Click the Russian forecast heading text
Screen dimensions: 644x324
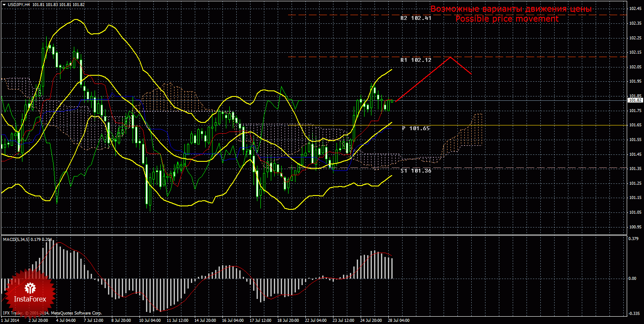coord(511,9)
